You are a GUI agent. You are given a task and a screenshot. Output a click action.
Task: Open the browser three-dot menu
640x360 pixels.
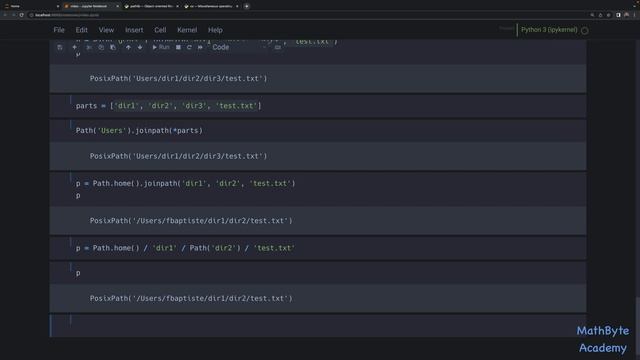pyautogui.click(x=635, y=15)
